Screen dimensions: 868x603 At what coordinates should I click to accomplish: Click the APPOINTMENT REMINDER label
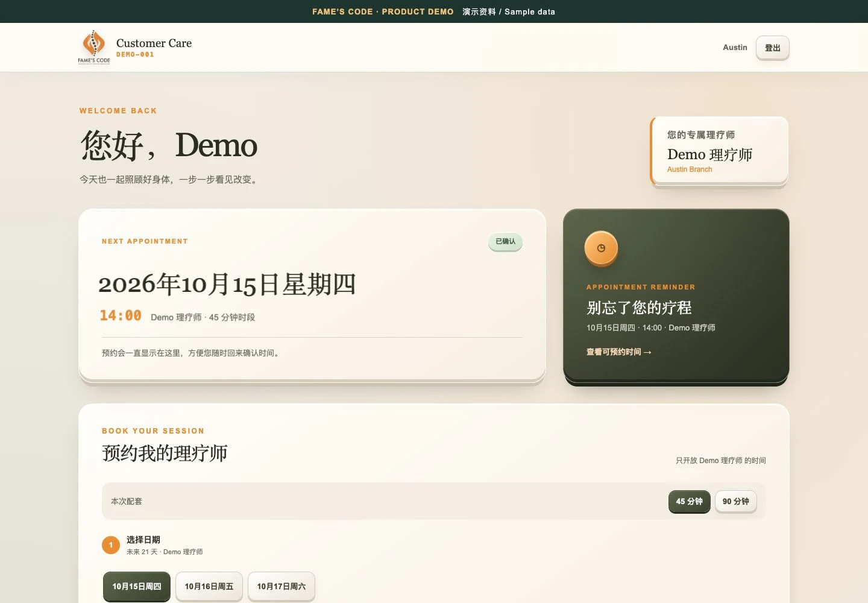pyautogui.click(x=641, y=287)
